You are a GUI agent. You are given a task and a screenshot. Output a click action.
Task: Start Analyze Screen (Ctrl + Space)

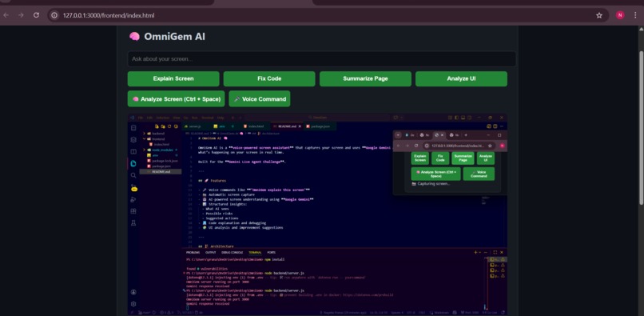click(x=177, y=98)
